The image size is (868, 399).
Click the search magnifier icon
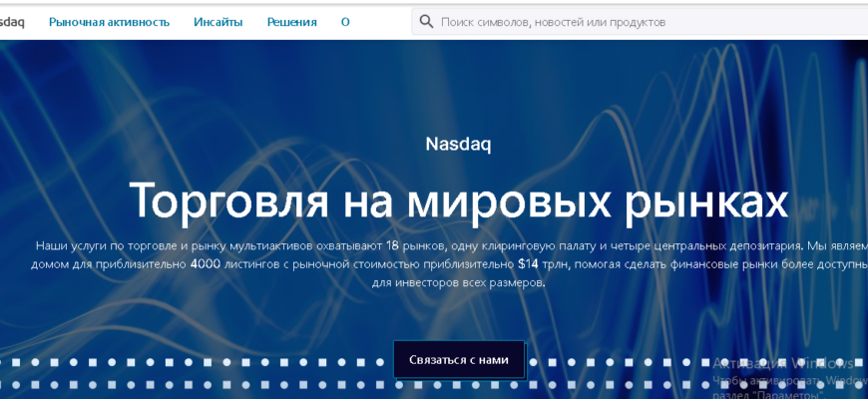[x=426, y=22]
